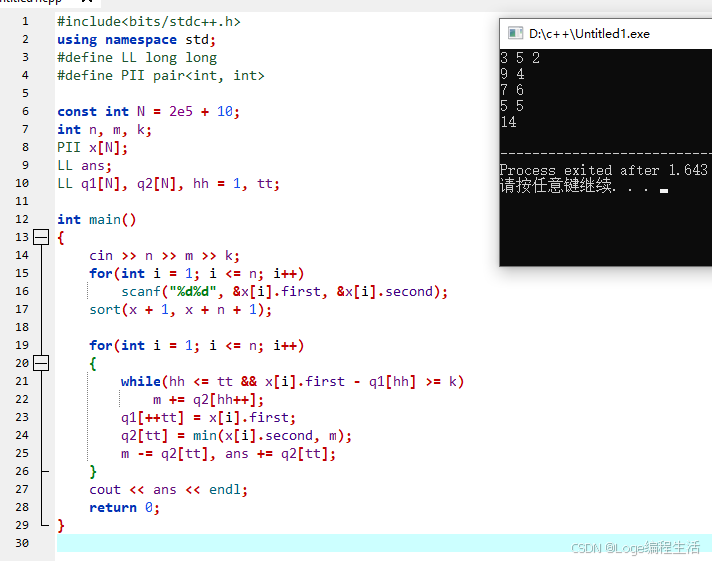
Task: Click the 'cin >> n >> m >> k;' statement
Action: 164,255
